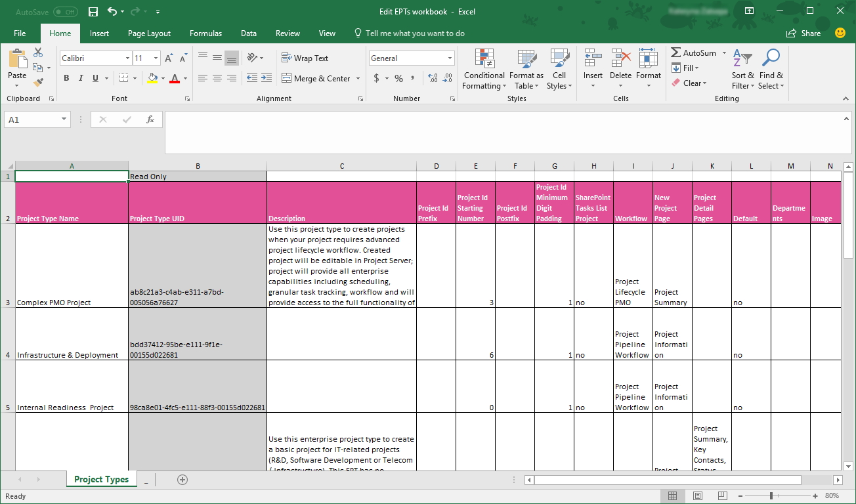This screenshot has width=856, height=504.
Task: Click the Format cells icon
Action: pyautogui.click(x=649, y=58)
